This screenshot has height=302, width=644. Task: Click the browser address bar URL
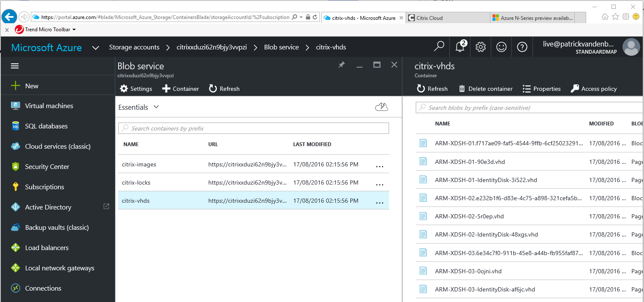[165, 17]
